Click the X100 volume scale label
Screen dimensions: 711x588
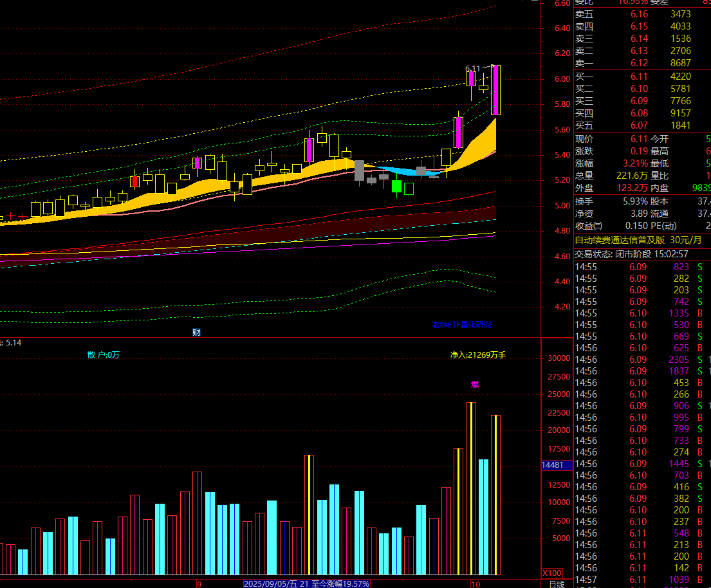pos(552,573)
